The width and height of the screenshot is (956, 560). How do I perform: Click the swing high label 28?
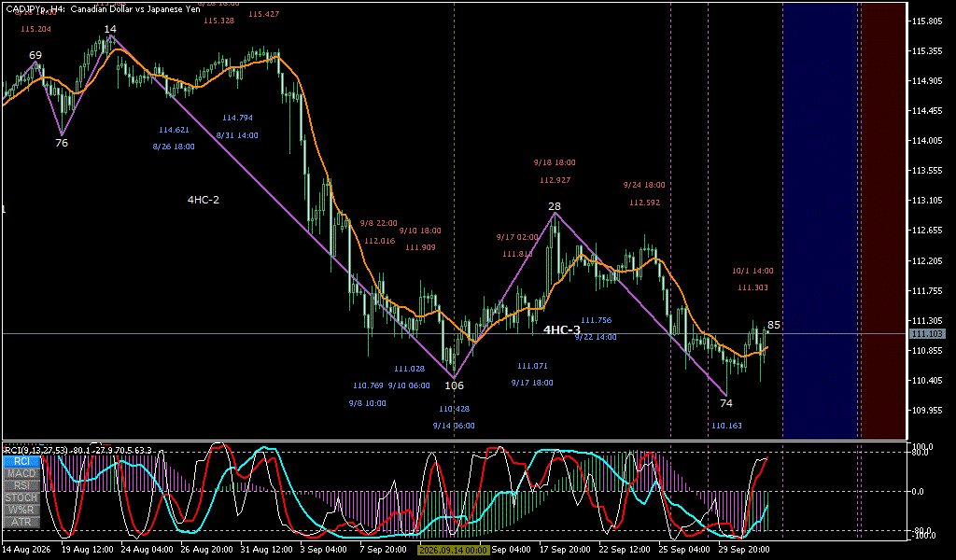pyautogui.click(x=555, y=206)
